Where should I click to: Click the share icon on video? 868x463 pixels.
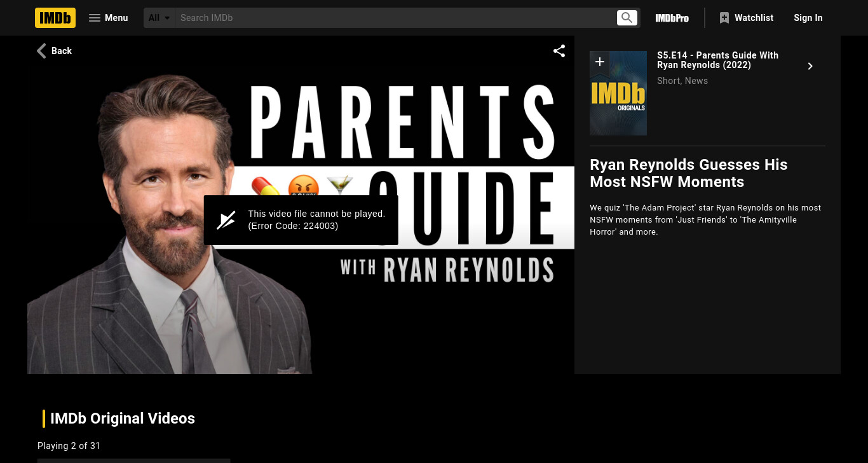[x=559, y=51]
